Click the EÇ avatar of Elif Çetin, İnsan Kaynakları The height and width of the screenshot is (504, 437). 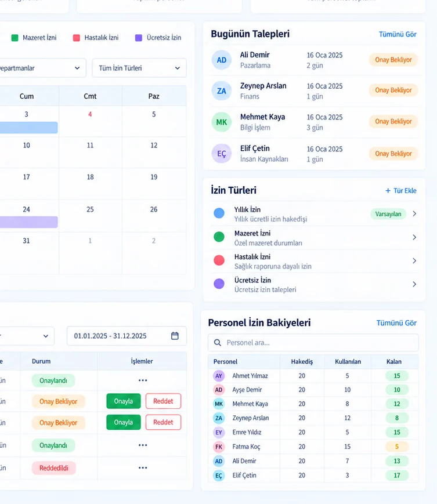(222, 154)
